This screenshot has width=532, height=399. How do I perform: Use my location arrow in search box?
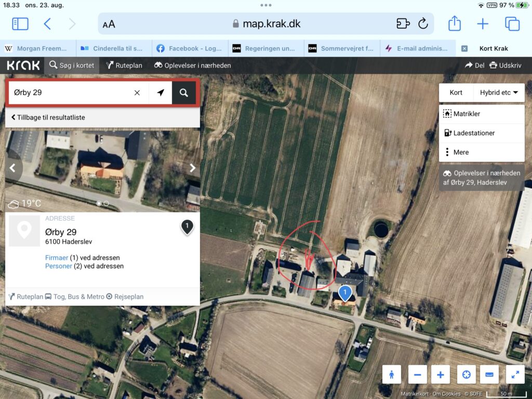click(x=161, y=92)
